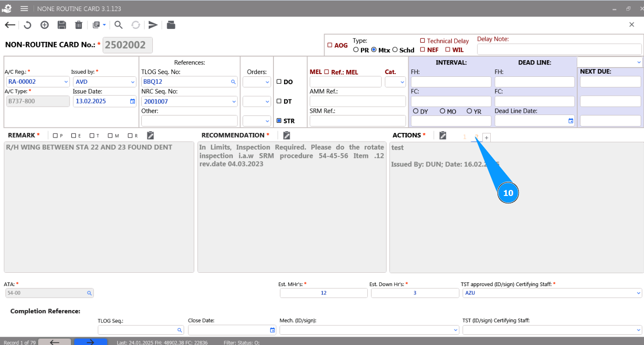
Task: Click the delete trash can icon
Action: pyautogui.click(x=79, y=25)
